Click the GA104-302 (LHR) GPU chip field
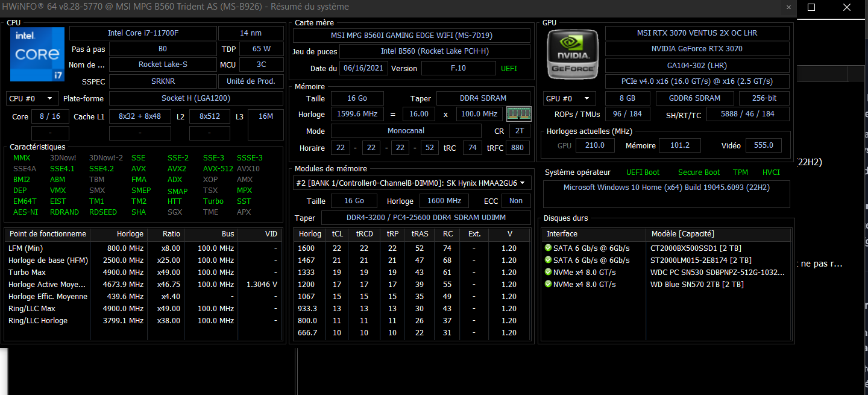The width and height of the screenshot is (868, 395). [697, 66]
